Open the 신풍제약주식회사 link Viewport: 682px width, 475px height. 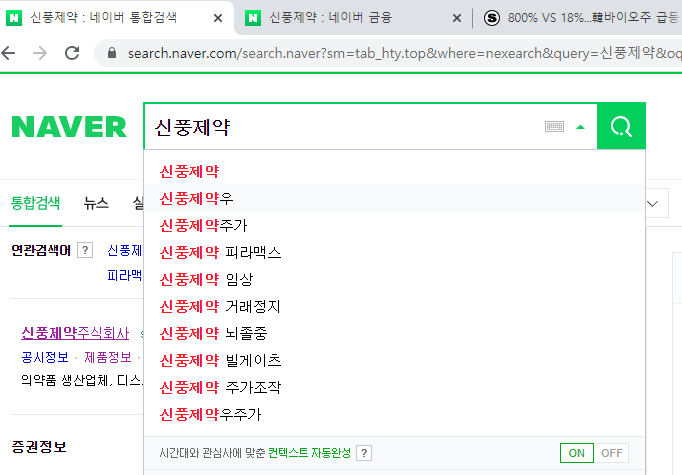(x=75, y=333)
